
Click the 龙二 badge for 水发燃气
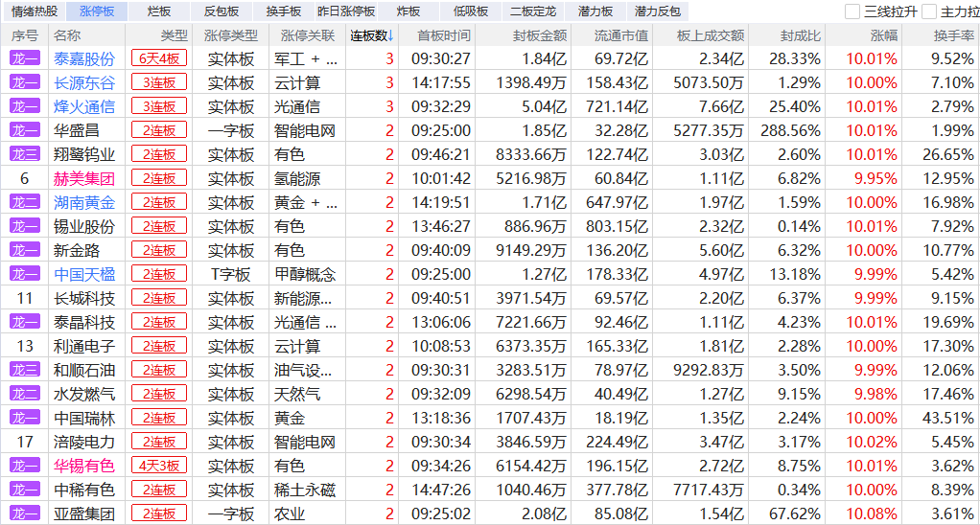click(24, 394)
